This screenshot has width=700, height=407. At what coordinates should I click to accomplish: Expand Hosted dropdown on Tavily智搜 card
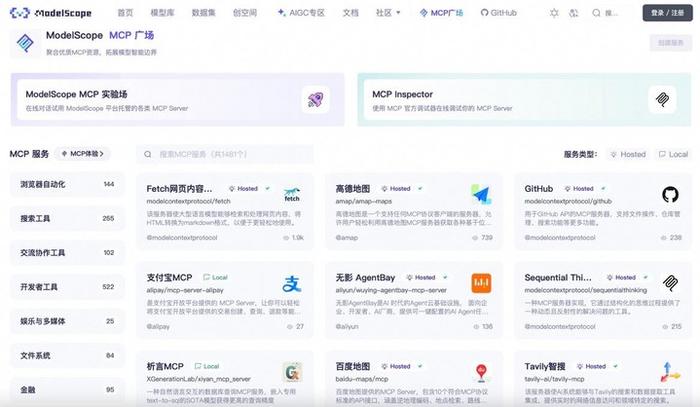coord(616,366)
